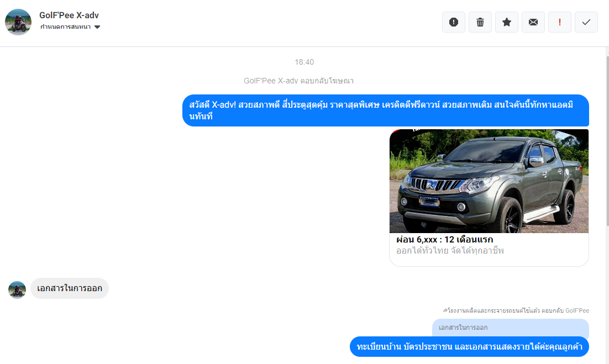609x364 pixels.
Task: Open the gray pickup truck ad image
Action: coord(489,181)
